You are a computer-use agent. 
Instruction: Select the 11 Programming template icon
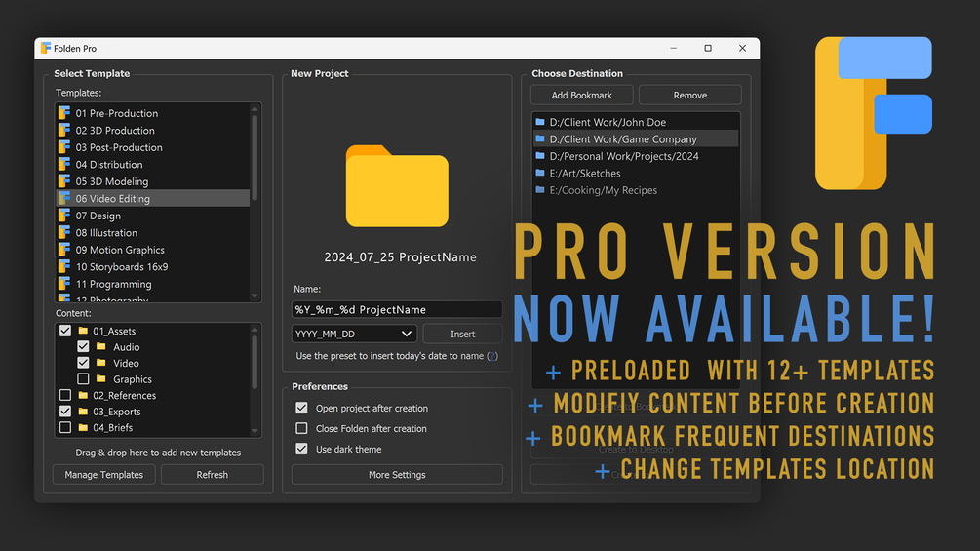63,284
